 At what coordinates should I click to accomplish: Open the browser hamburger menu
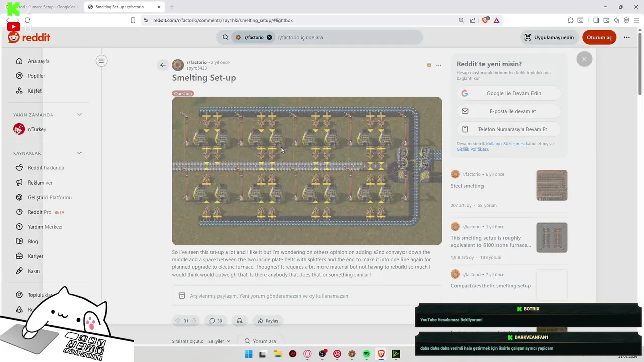coord(636,20)
